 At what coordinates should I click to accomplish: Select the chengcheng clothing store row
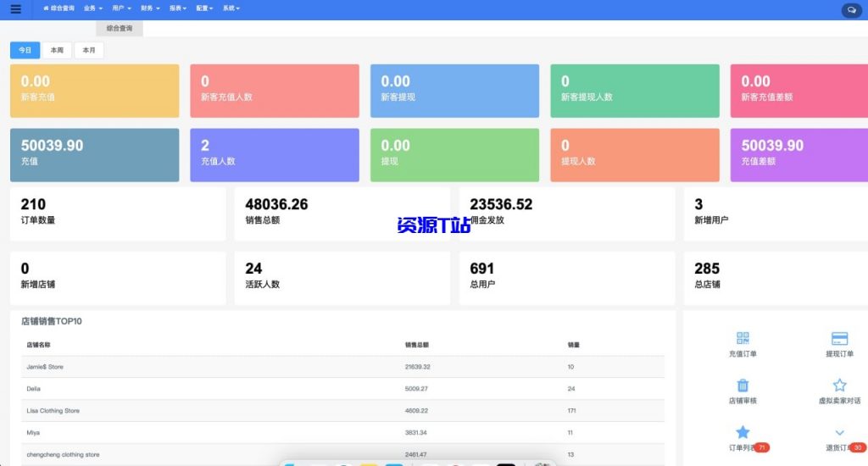pyautogui.click(x=342, y=454)
